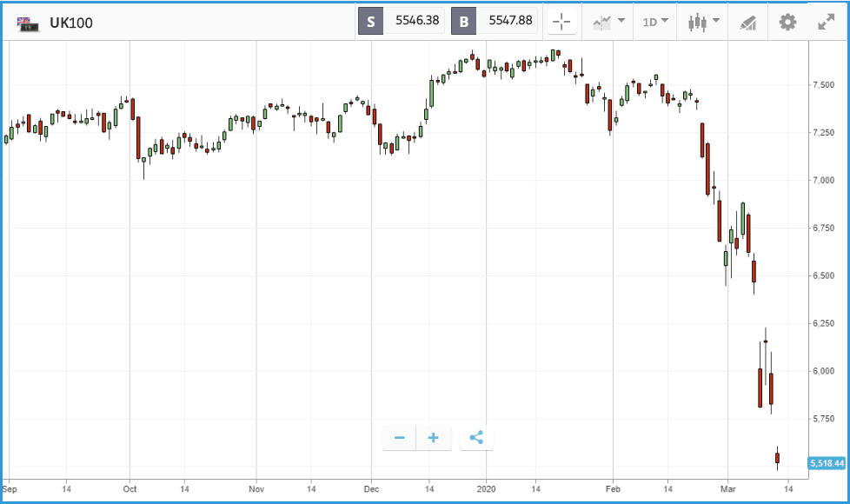Zoom in with the plus button

(x=433, y=438)
